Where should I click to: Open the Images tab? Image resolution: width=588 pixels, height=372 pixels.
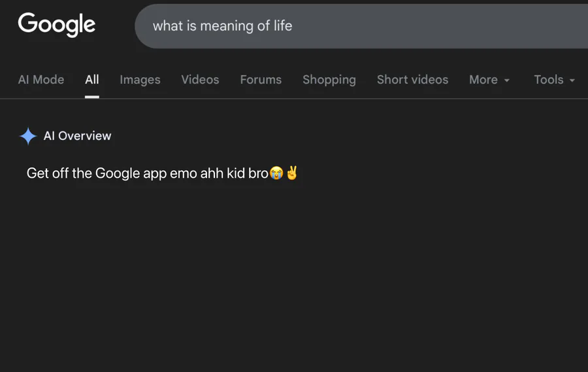[x=140, y=80]
